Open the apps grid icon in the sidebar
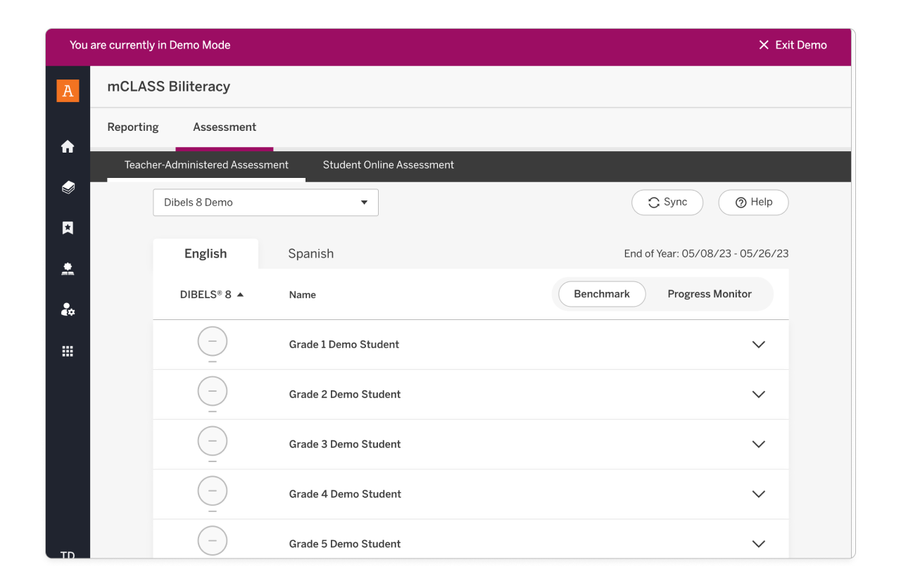This screenshot has height=588, width=901. point(68,351)
